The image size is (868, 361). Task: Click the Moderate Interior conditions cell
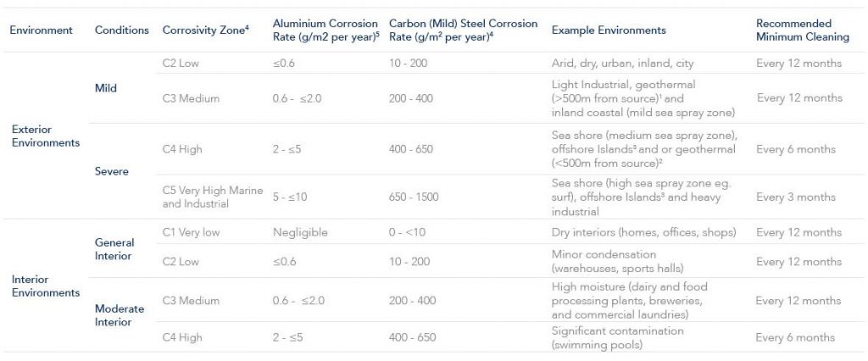click(119, 314)
